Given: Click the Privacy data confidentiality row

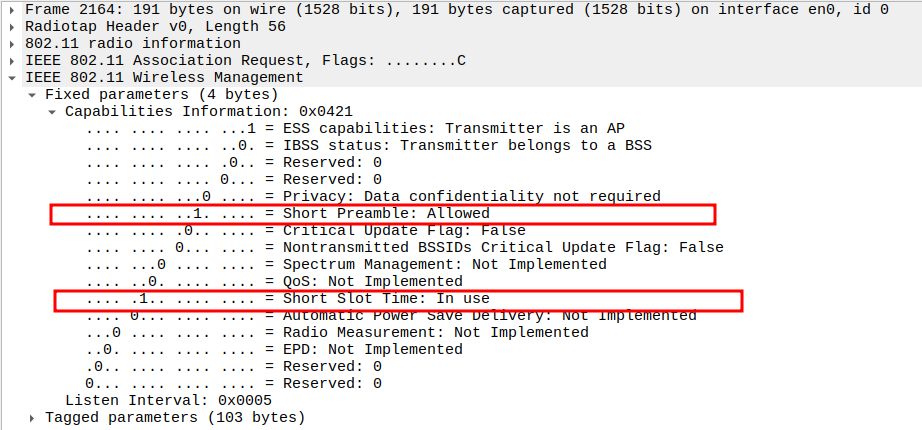Looking at the screenshot, I should coord(372,196).
